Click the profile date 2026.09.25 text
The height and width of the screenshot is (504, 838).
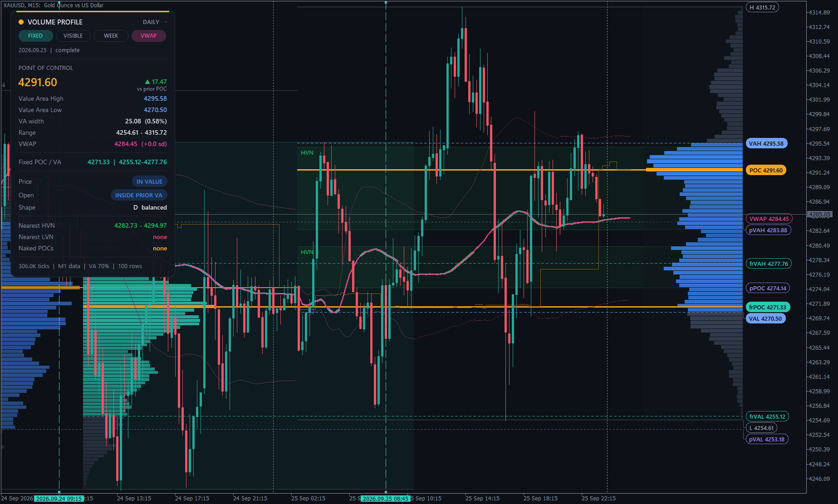point(33,50)
